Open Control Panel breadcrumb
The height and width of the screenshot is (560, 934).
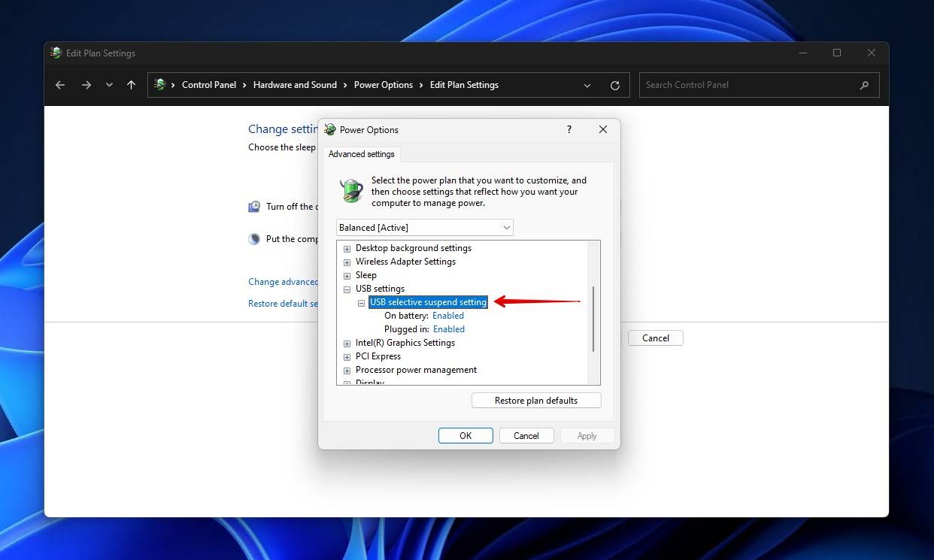point(209,85)
